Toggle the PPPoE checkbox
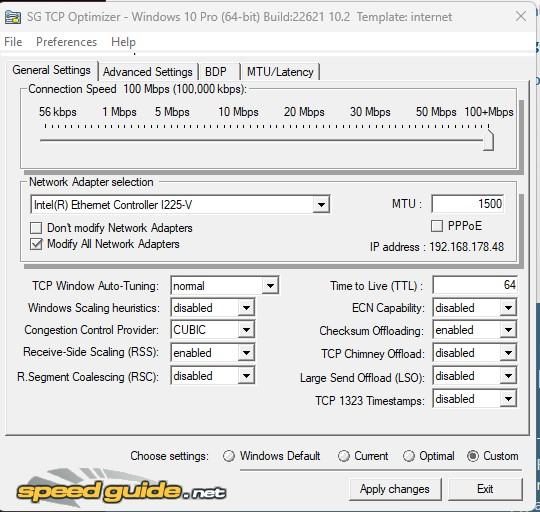The width and height of the screenshot is (540, 512). click(437, 226)
